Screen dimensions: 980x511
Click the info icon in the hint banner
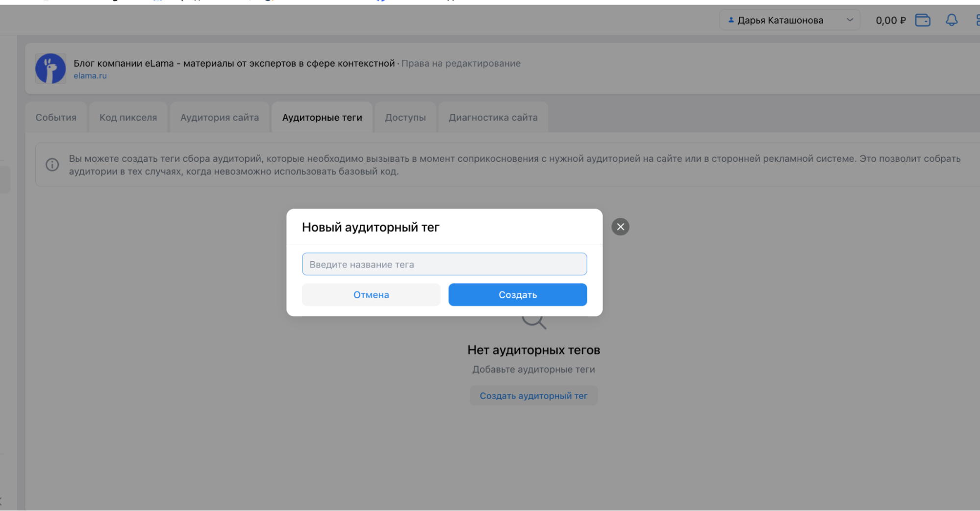(x=52, y=165)
